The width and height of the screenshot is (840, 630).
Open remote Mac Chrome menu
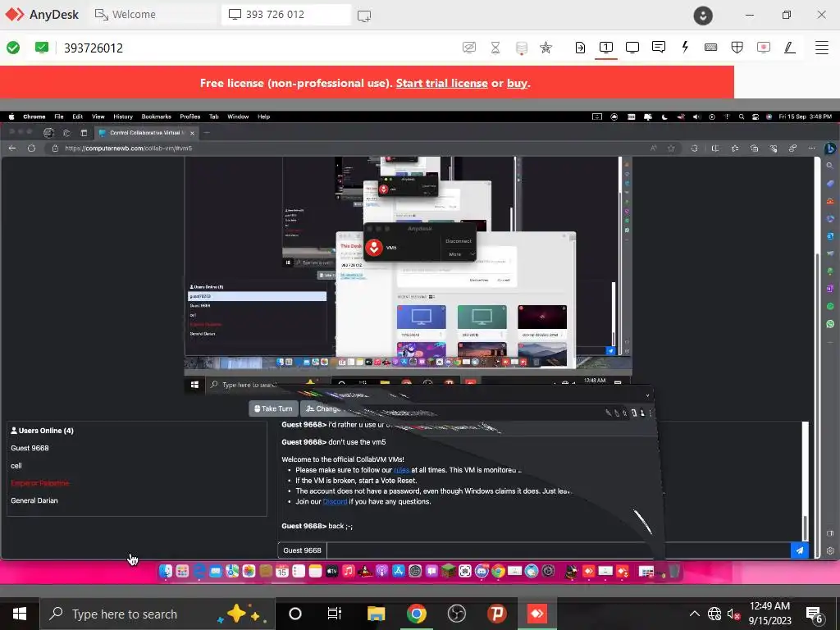tap(34, 116)
